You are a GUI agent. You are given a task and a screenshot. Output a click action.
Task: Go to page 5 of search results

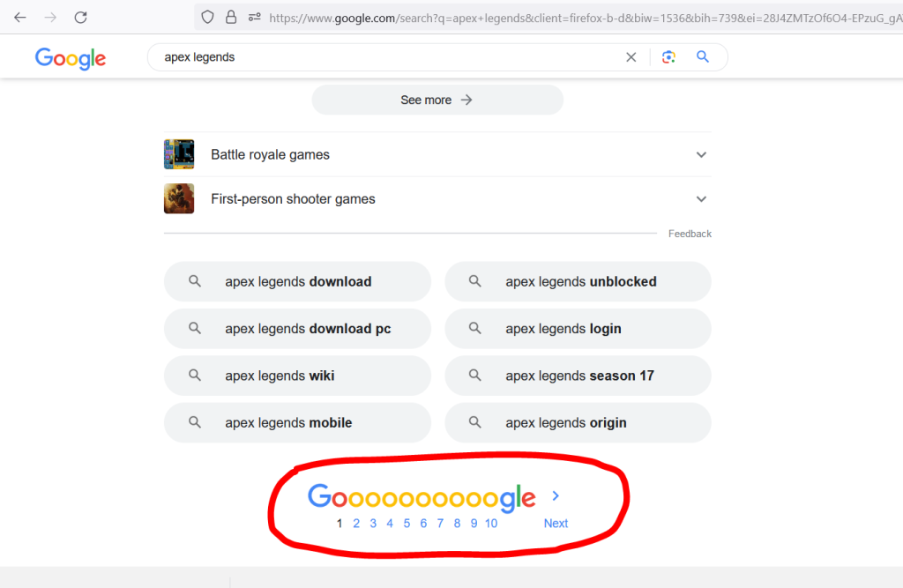[x=407, y=523]
